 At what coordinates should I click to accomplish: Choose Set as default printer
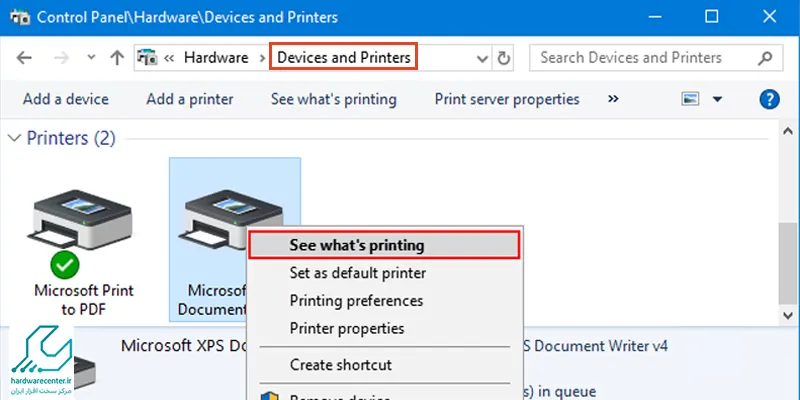(358, 273)
